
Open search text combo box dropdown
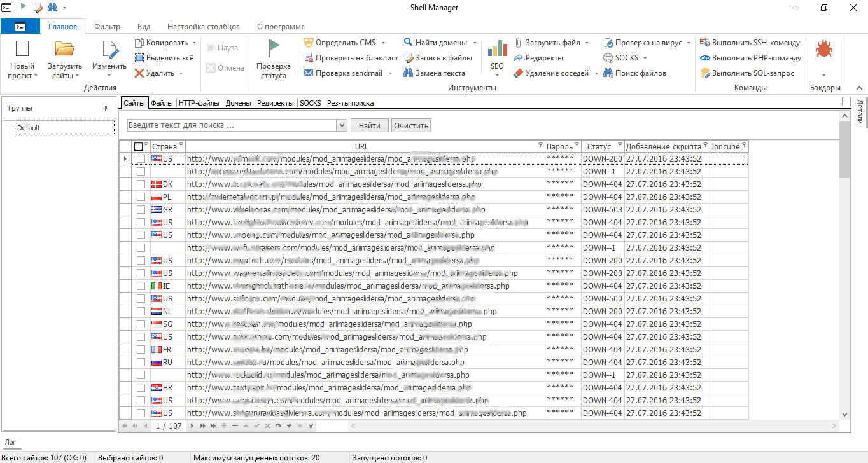tap(341, 125)
